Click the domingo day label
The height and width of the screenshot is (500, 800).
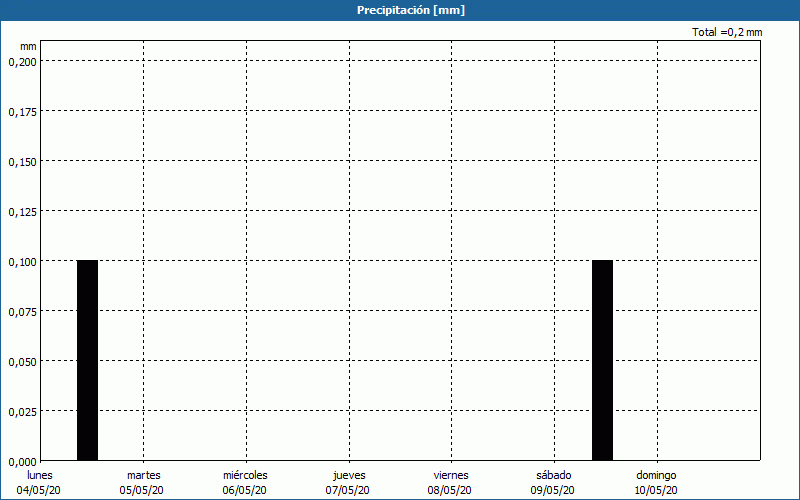tap(656, 476)
